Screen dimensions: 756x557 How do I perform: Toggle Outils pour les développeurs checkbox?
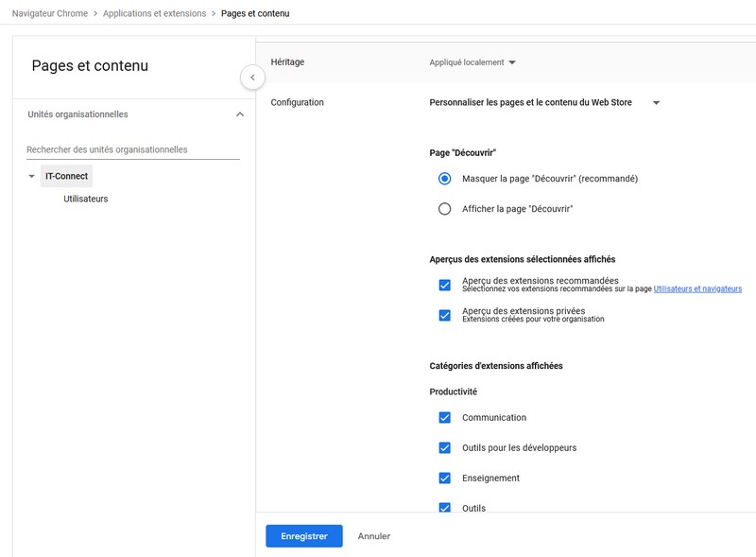click(x=445, y=448)
